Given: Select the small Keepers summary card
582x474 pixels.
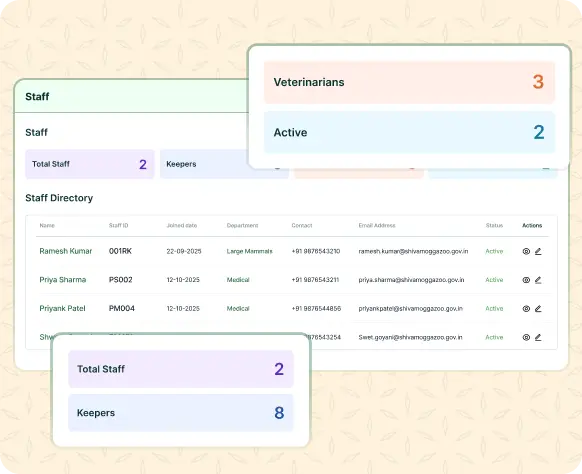Looking at the screenshot, I should click(204, 164).
